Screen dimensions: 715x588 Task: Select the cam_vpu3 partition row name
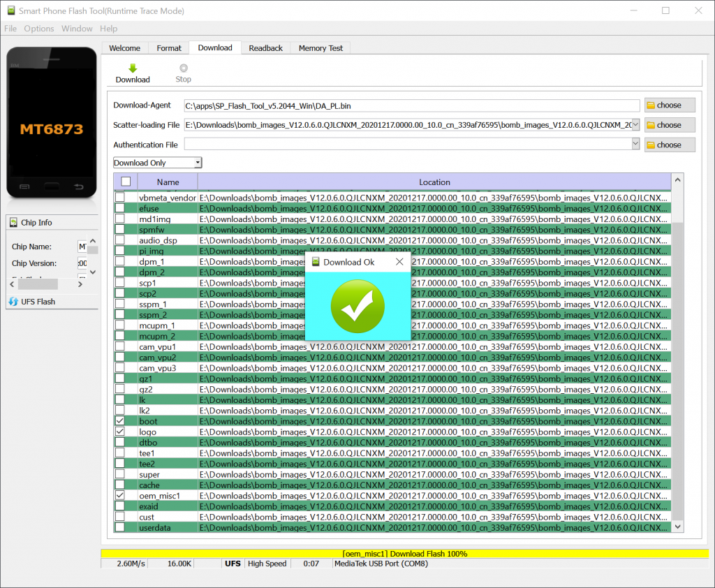[157, 367]
